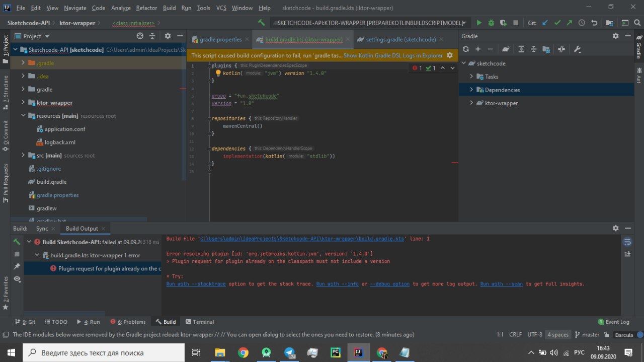Run with Coverage from the main toolbar
This screenshot has height=362, width=644.
tap(503, 23)
